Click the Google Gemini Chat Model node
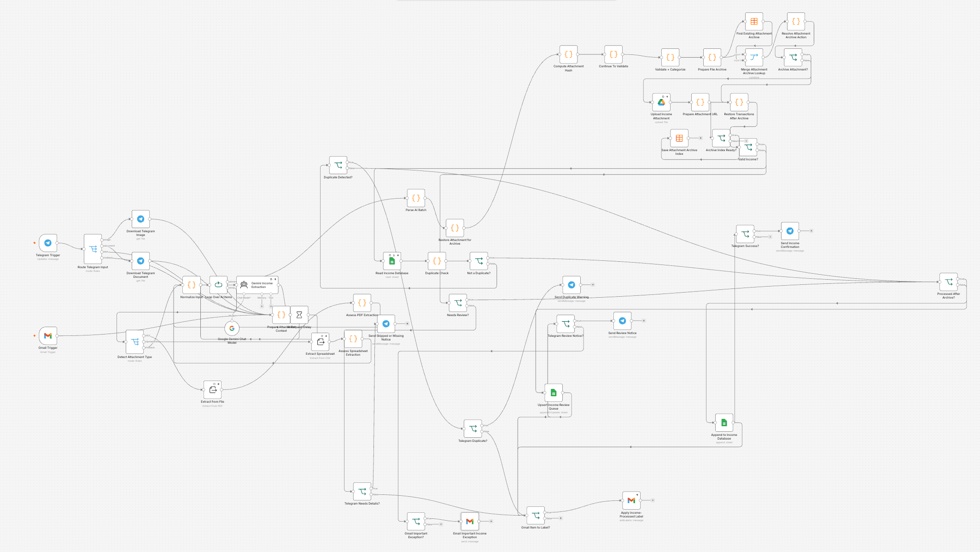Image resolution: width=980 pixels, height=552 pixels. [x=232, y=329]
